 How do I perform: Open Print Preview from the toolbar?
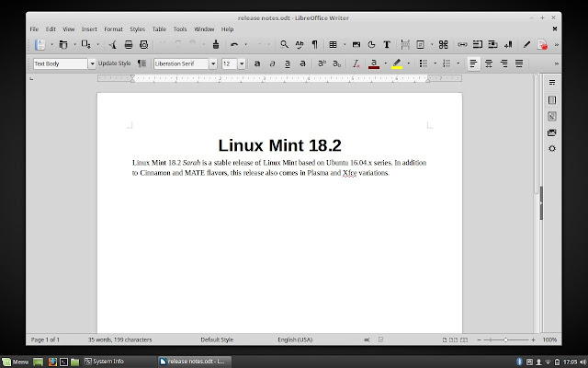coord(143,45)
